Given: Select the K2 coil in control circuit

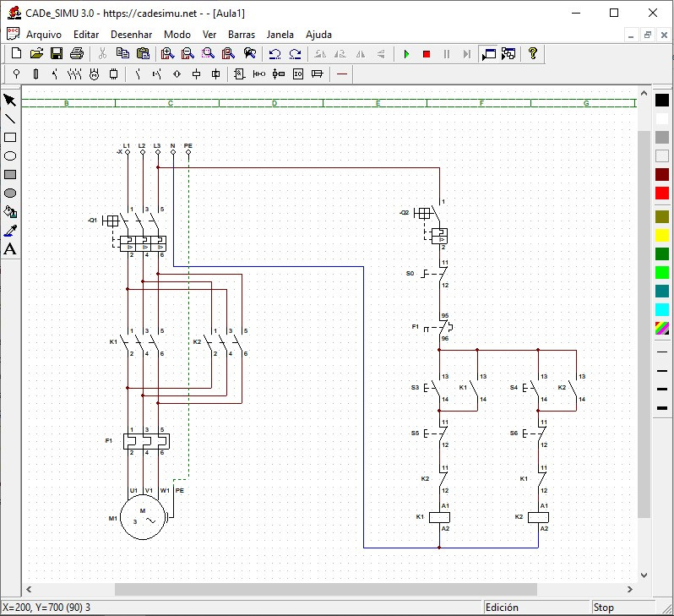Looking at the screenshot, I should (538, 517).
